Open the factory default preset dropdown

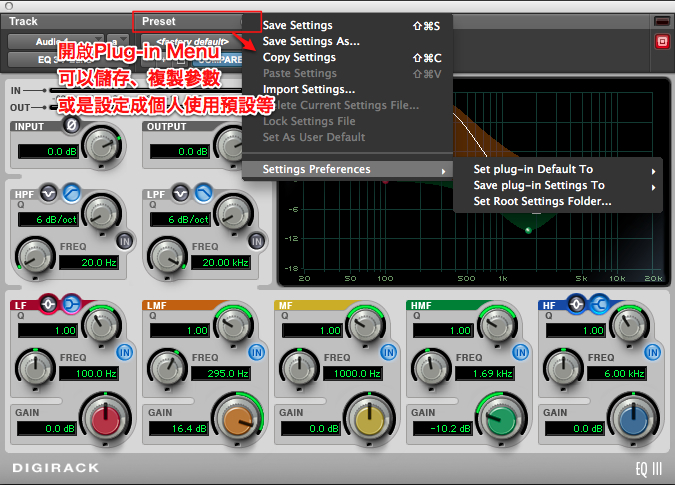point(192,42)
